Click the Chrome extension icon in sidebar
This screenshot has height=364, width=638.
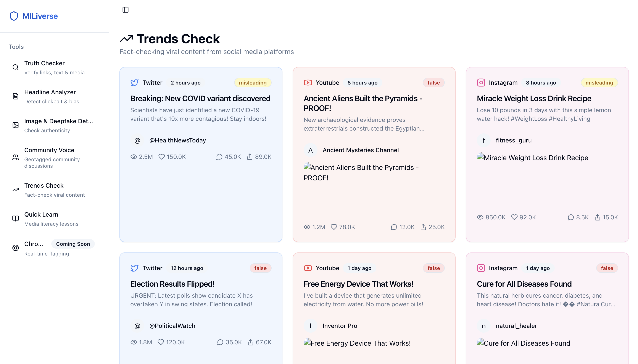click(x=16, y=248)
